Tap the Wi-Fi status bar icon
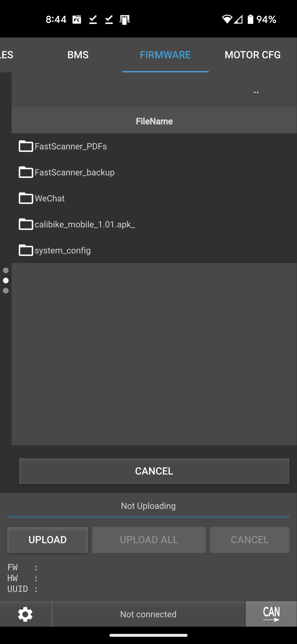 [x=227, y=19]
